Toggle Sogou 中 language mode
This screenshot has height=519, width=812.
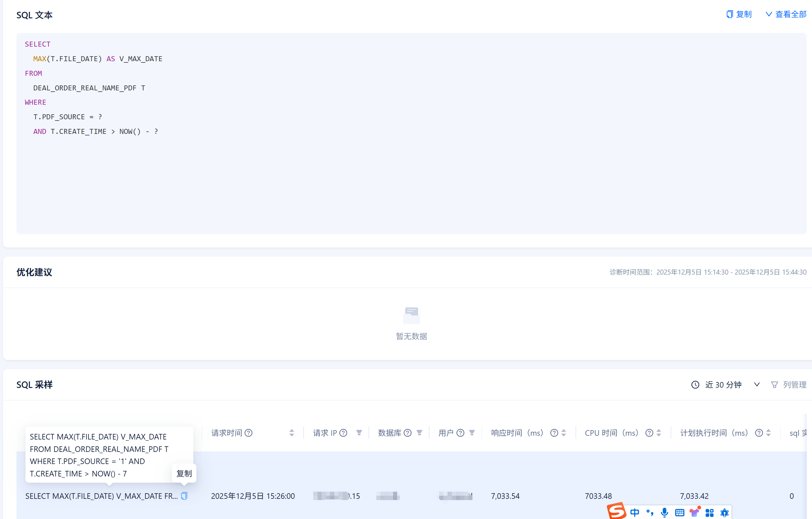635,512
